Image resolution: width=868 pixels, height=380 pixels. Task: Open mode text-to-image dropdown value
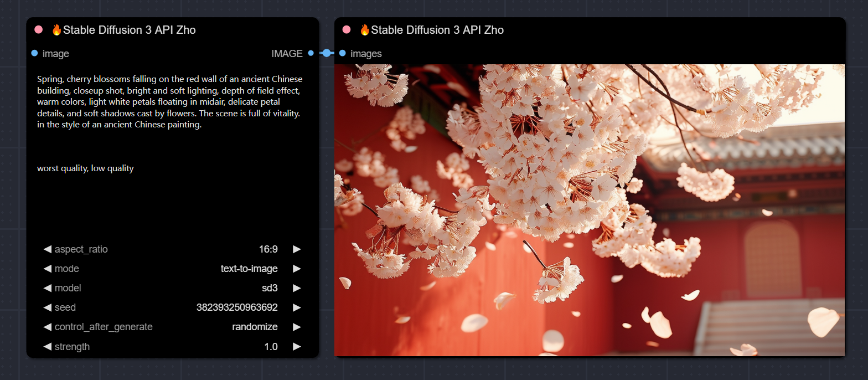coord(249,269)
